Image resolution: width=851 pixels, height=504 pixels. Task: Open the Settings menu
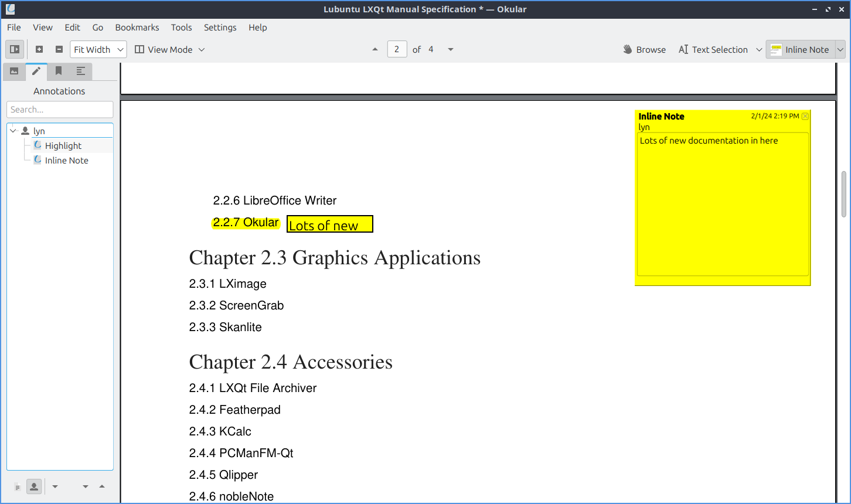click(x=220, y=28)
